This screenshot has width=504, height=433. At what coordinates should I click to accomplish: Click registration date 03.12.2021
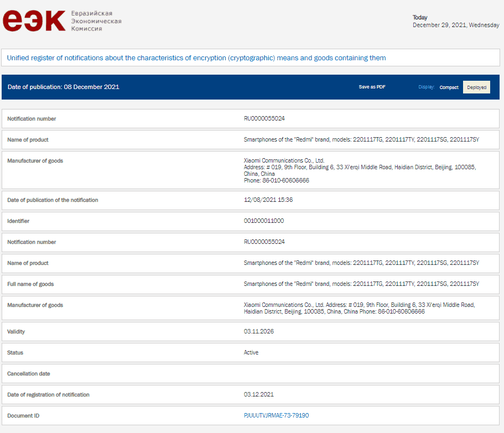tap(258, 394)
